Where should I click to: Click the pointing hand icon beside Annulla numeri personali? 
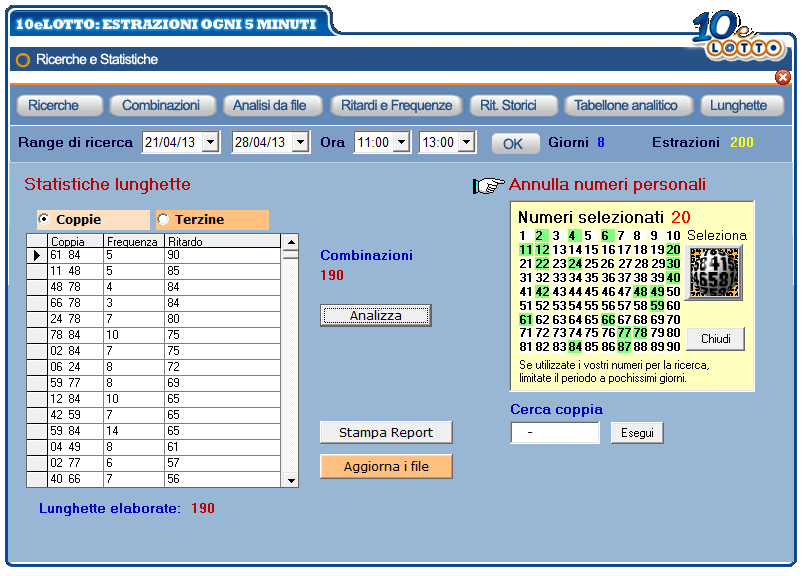pos(488,185)
